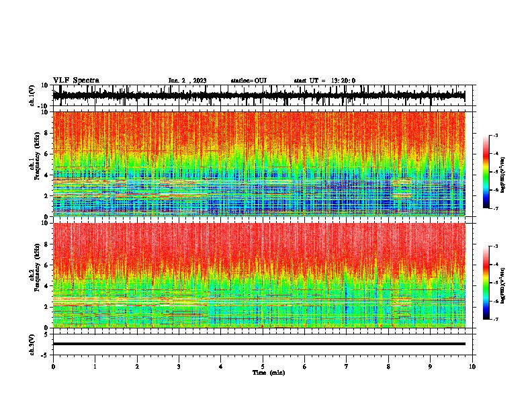Click the "Time (min)" axis label

pos(269,373)
